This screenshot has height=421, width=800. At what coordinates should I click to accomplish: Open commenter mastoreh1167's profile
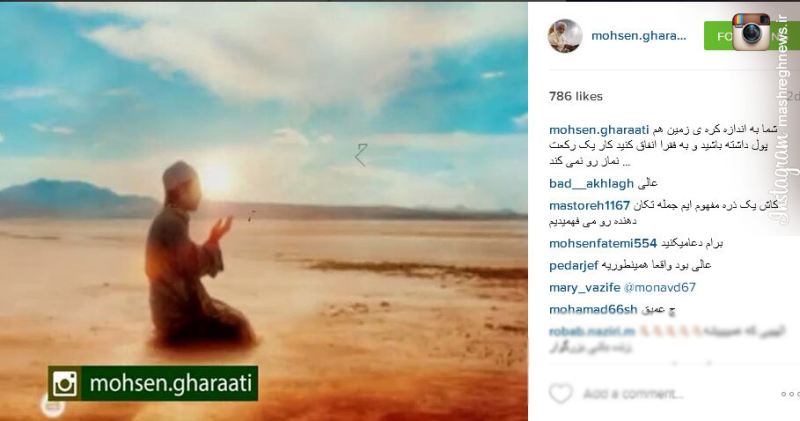point(589,206)
